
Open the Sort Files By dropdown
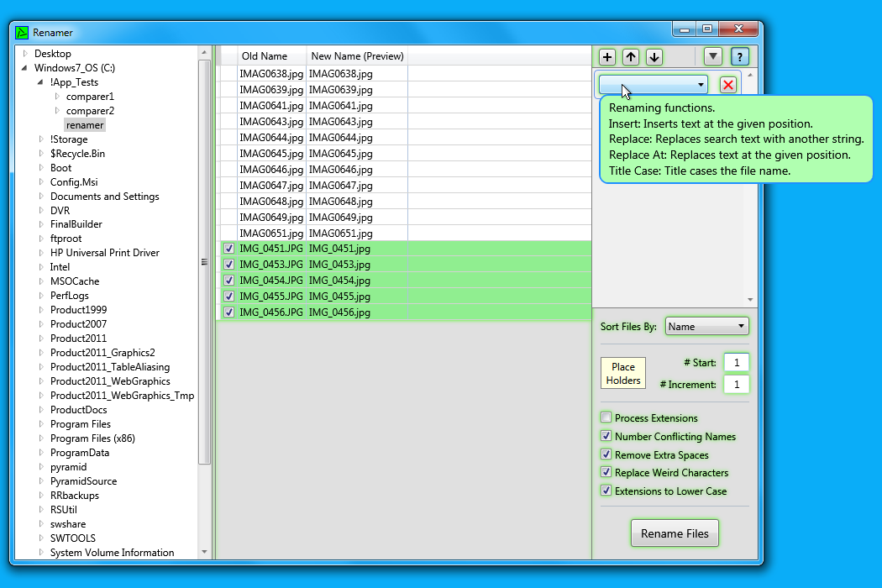pyautogui.click(x=706, y=327)
